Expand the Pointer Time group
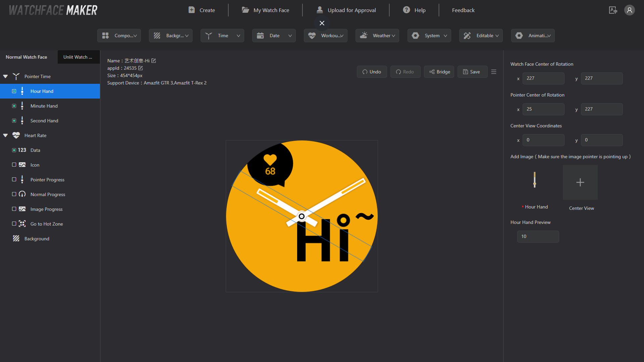Image resolution: width=644 pixels, height=362 pixels. [6, 76]
